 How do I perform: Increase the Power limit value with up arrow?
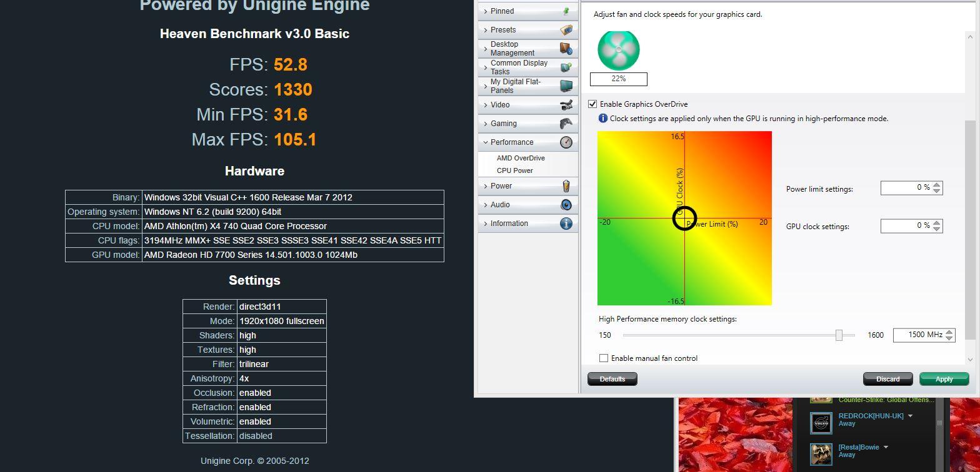click(x=937, y=185)
